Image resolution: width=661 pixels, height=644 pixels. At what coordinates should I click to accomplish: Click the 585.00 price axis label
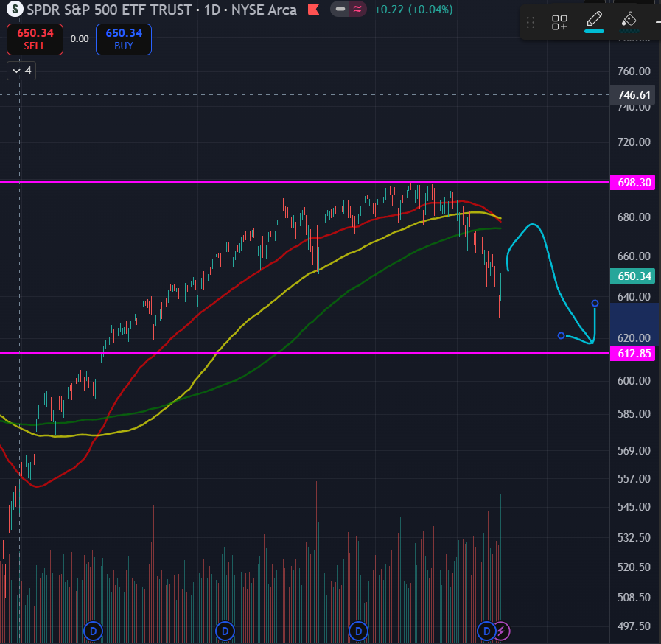[634, 414]
